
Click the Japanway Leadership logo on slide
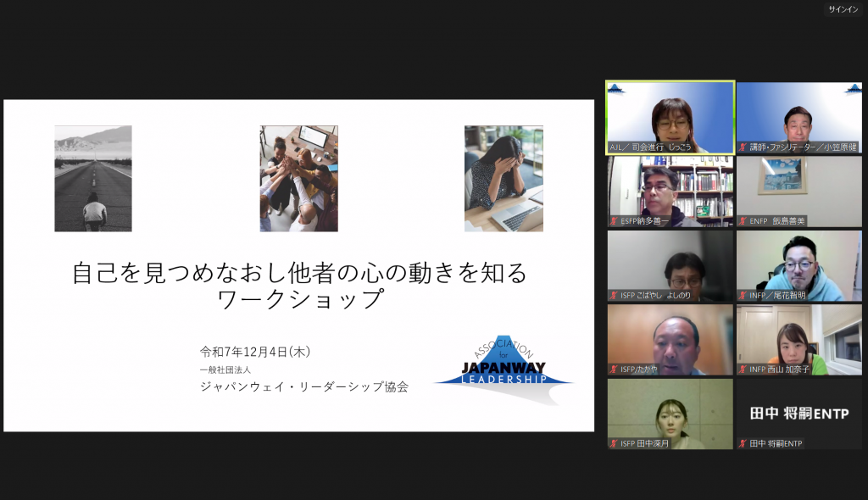coord(504,371)
